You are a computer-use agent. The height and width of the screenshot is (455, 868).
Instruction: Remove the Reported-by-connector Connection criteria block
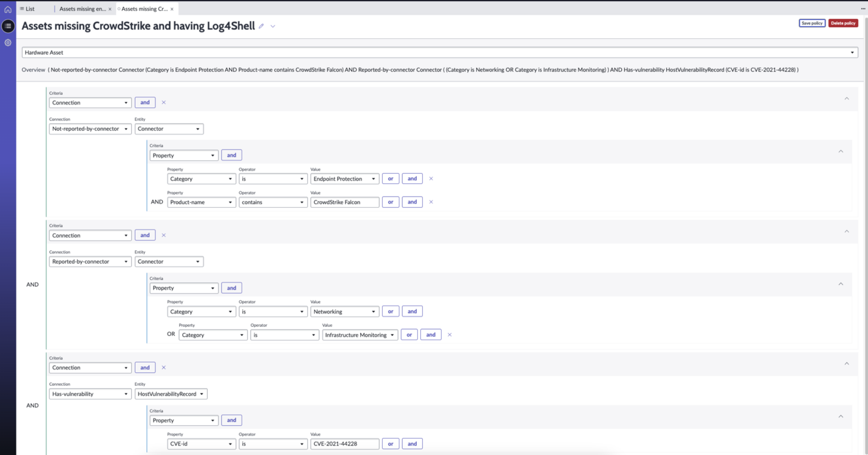click(164, 235)
